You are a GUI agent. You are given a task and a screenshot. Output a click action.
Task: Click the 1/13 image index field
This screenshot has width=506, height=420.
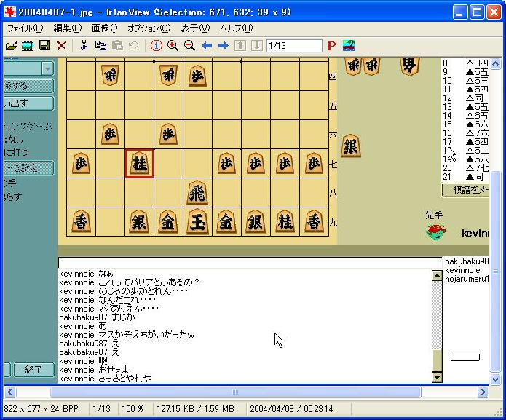point(294,46)
